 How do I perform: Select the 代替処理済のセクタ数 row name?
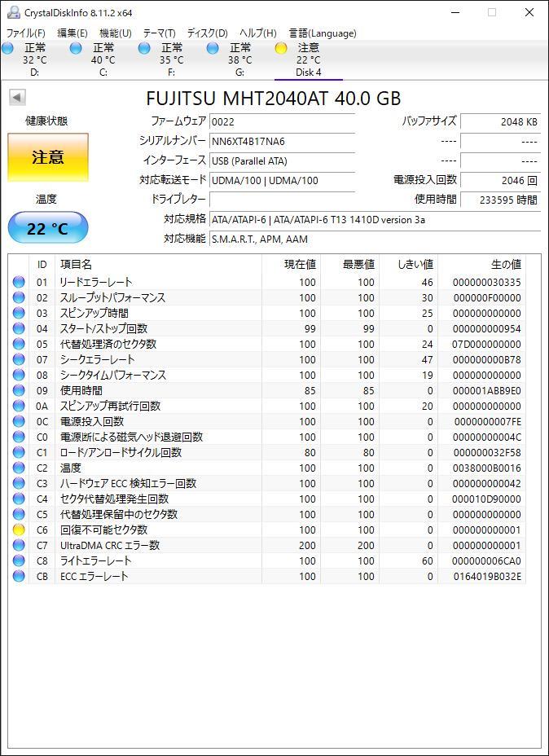[x=108, y=344]
